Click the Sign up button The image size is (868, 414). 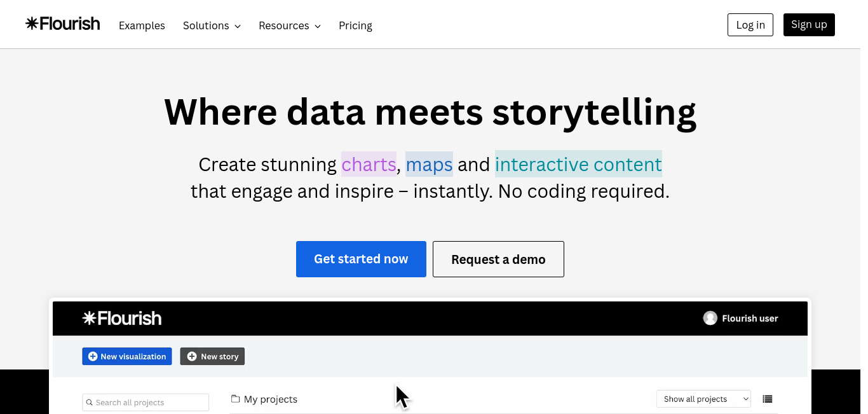pos(809,25)
